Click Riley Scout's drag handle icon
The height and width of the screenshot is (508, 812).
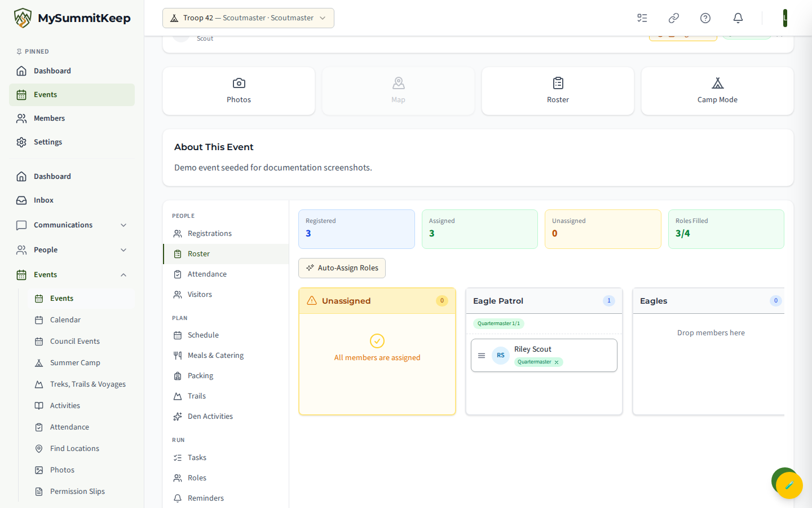(x=482, y=356)
